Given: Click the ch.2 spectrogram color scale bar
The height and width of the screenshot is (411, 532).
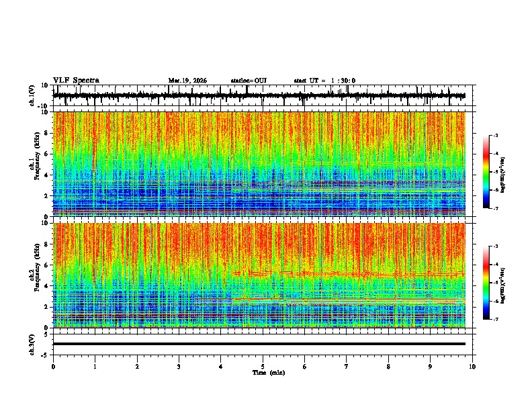Looking at the screenshot, I should tap(486, 283).
